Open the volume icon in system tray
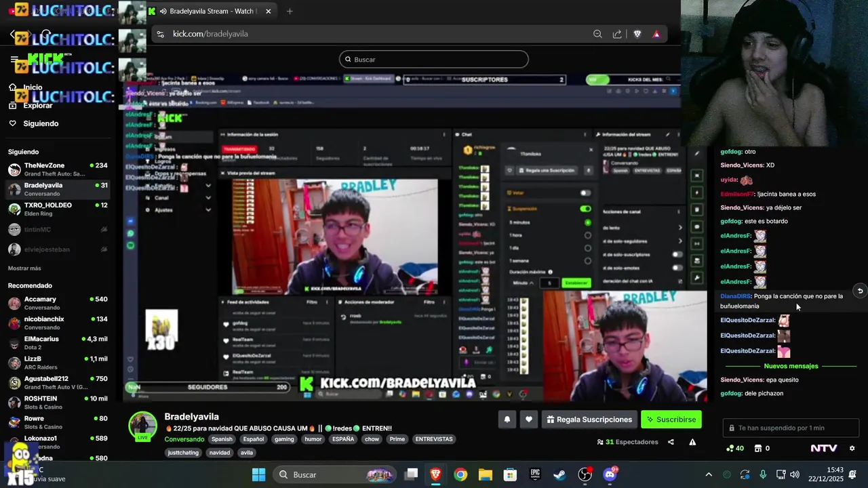 pos(795,474)
